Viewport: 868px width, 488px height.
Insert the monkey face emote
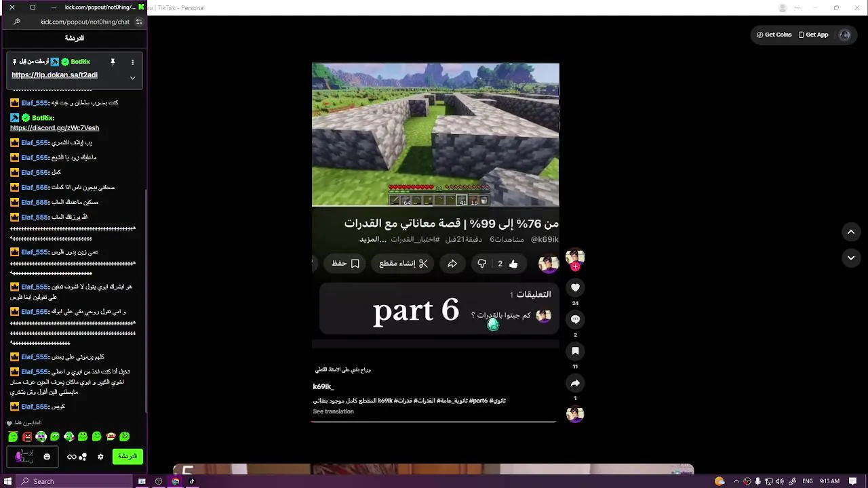click(111, 437)
